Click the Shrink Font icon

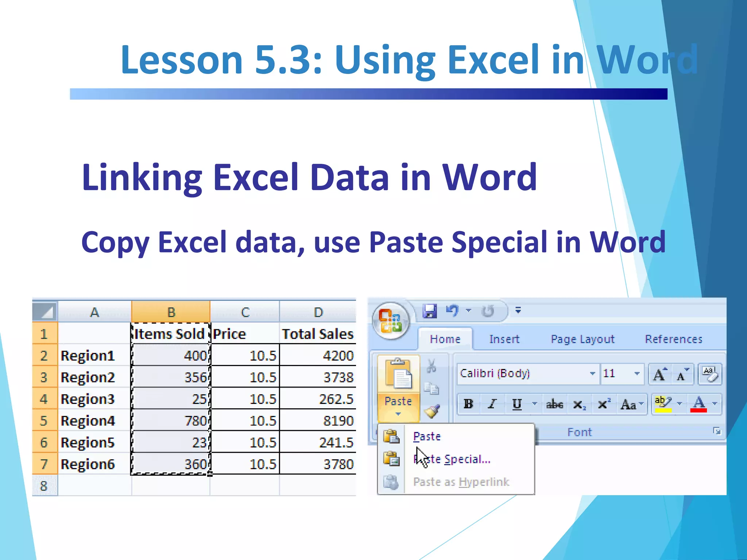click(682, 374)
